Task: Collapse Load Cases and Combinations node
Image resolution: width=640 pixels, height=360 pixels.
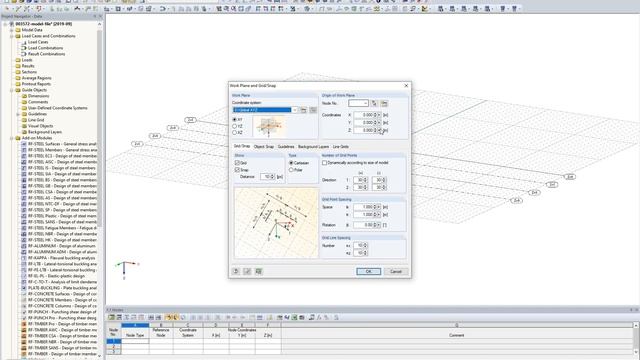Action: click(x=12, y=36)
